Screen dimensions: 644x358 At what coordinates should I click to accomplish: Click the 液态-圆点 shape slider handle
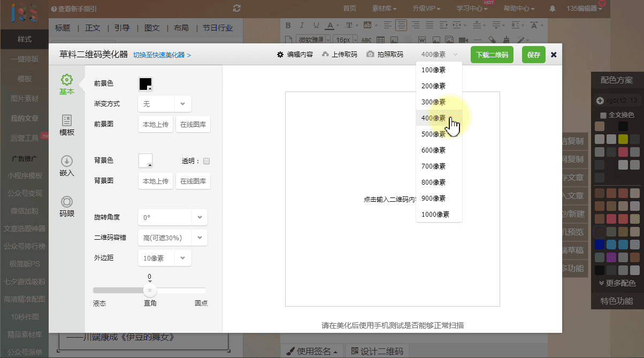click(x=150, y=291)
